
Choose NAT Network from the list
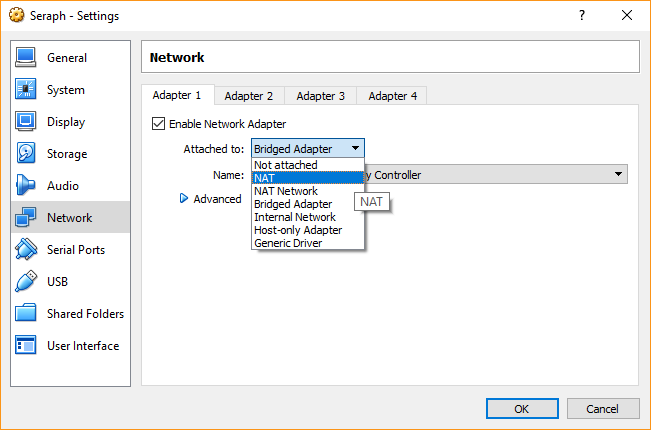coord(286,191)
